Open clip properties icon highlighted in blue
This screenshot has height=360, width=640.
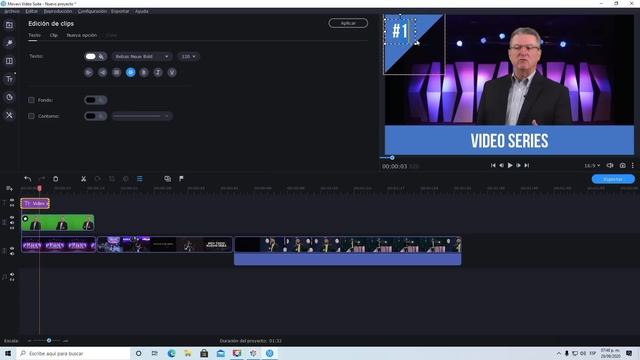pos(140,179)
